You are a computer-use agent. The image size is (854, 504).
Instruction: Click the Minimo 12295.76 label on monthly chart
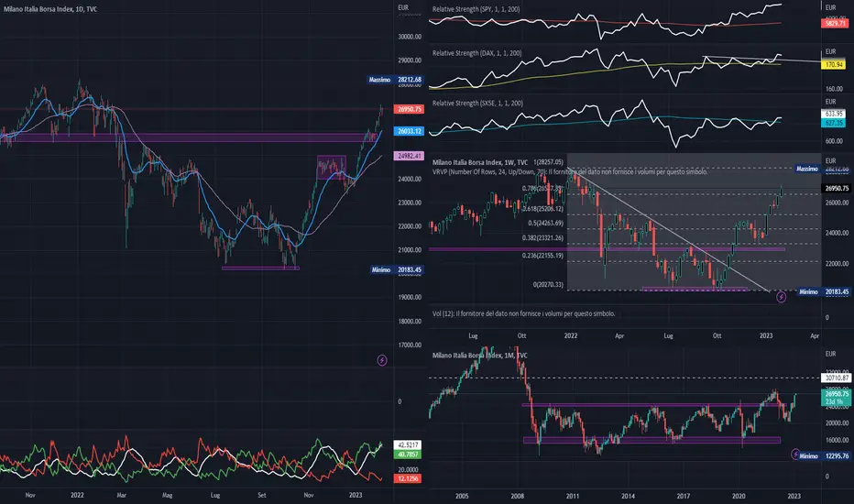(x=824, y=456)
